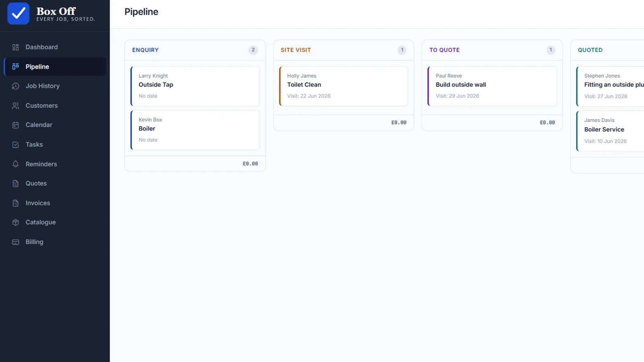Click the Calendar icon in sidebar
644x362 pixels.
pos(16,125)
